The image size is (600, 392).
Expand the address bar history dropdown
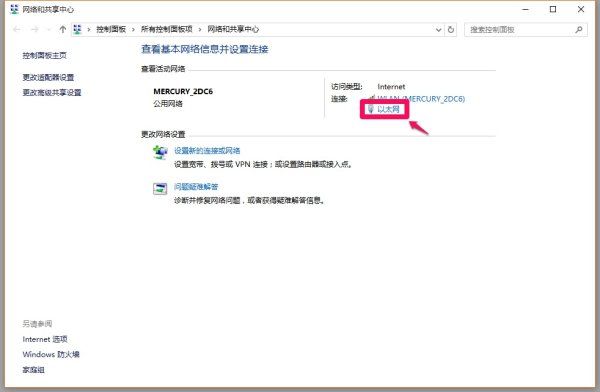[439, 29]
